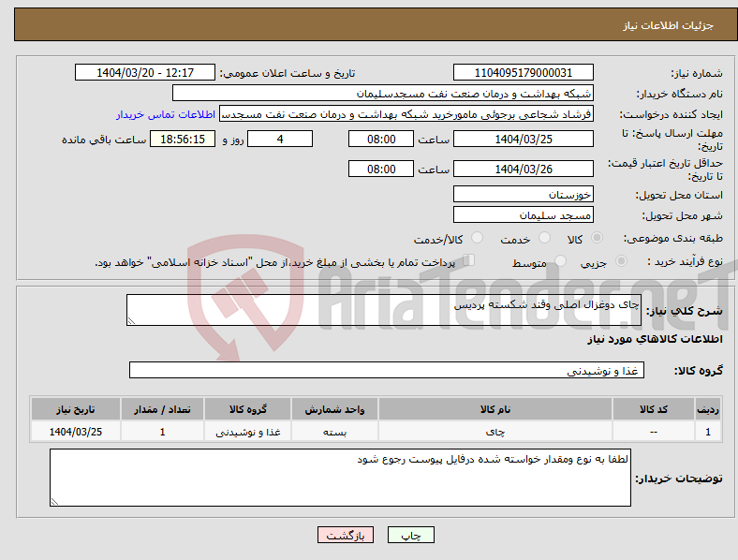Click the واحد شمارش column header

[334, 409]
